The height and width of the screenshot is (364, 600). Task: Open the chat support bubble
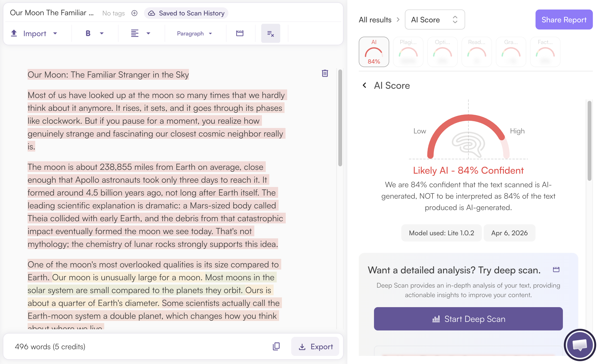click(x=580, y=345)
